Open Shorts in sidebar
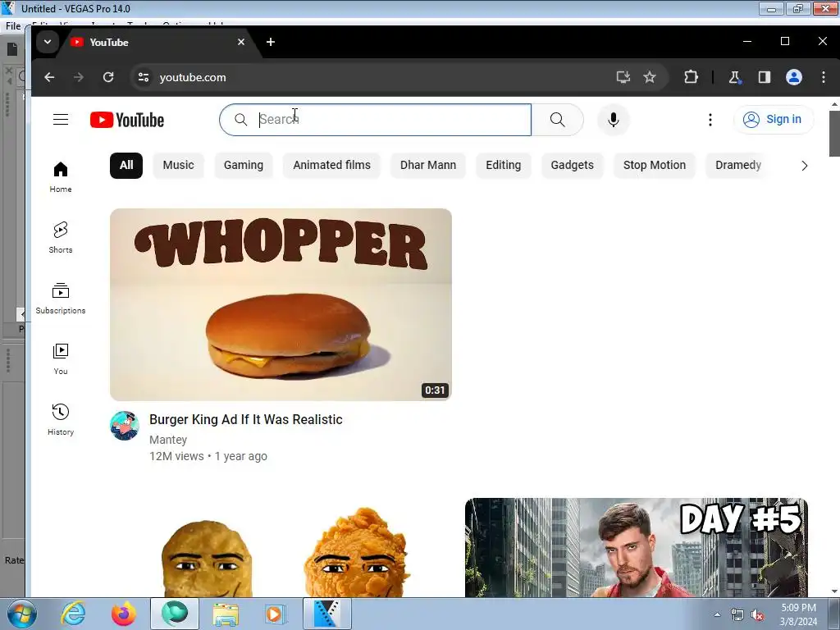 coord(61,238)
